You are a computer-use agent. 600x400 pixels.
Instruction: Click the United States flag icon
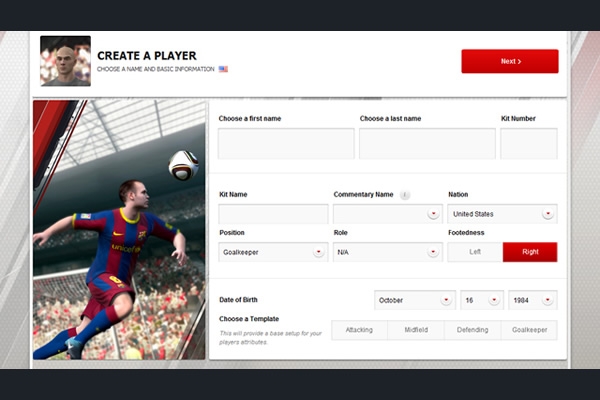click(223, 69)
